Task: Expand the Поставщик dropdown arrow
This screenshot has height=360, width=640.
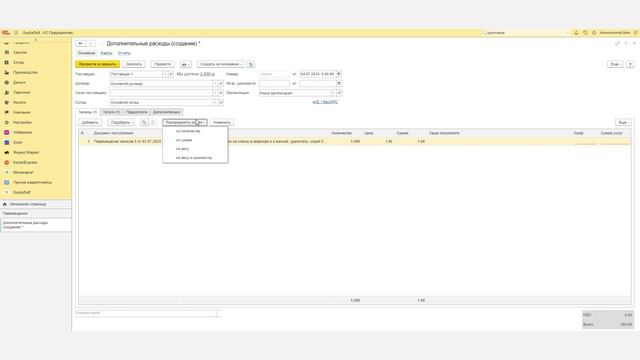Action: pos(165,74)
